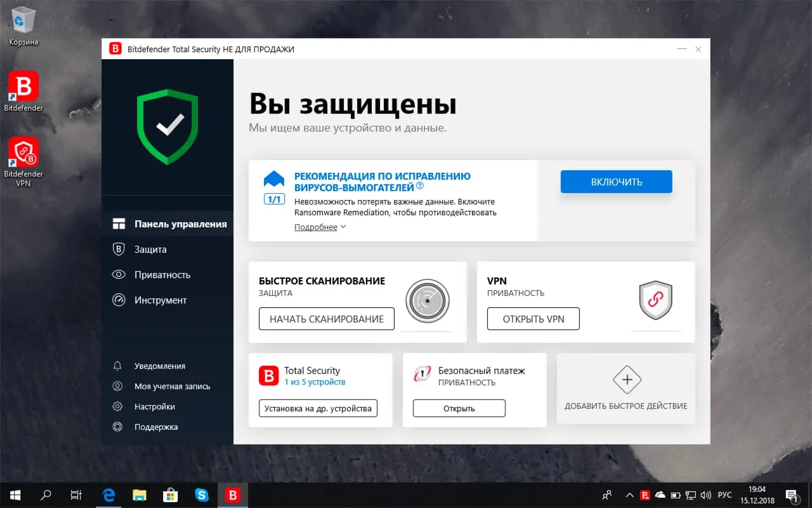This screenshot has height=508, width=812.
Task: Open Bitdefender VPN desktop shortcut
Action: 23,162
